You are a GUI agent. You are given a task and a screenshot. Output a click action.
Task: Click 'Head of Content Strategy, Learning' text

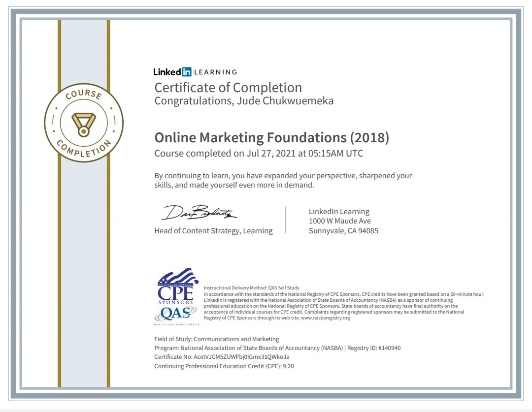[x=213, y=230]
